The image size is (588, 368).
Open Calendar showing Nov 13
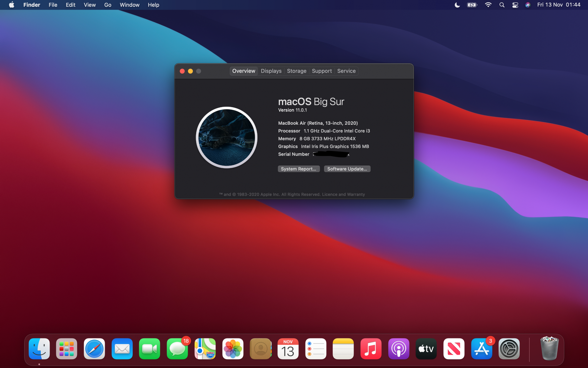click(288, 349)
